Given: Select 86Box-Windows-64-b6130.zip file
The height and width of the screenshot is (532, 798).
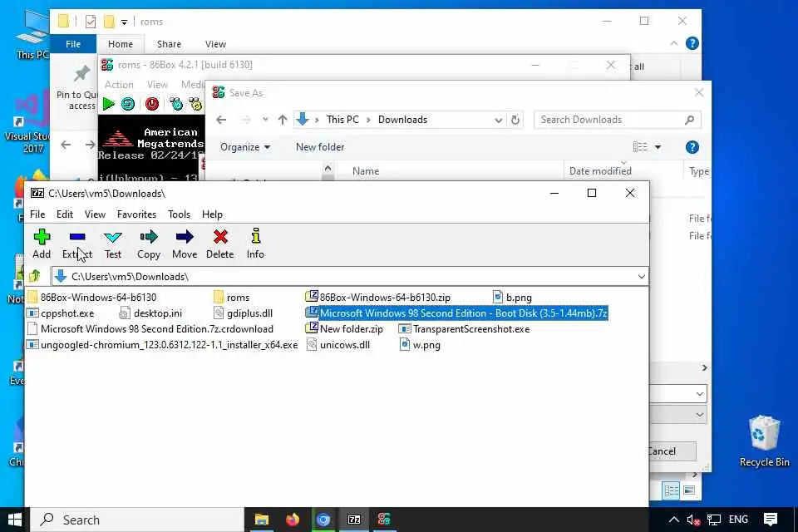Looking at the screenshot, I should pos(378,298).
